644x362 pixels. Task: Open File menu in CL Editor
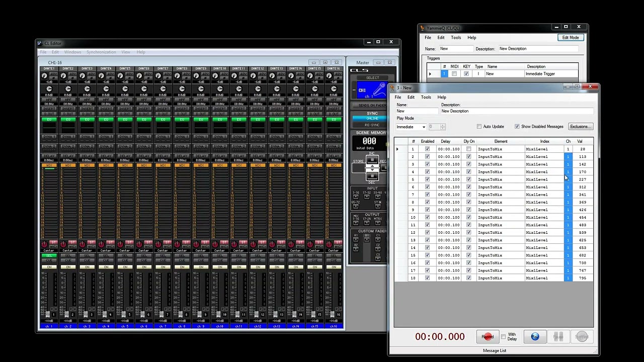pyautogui.click(x=43, y=52)
